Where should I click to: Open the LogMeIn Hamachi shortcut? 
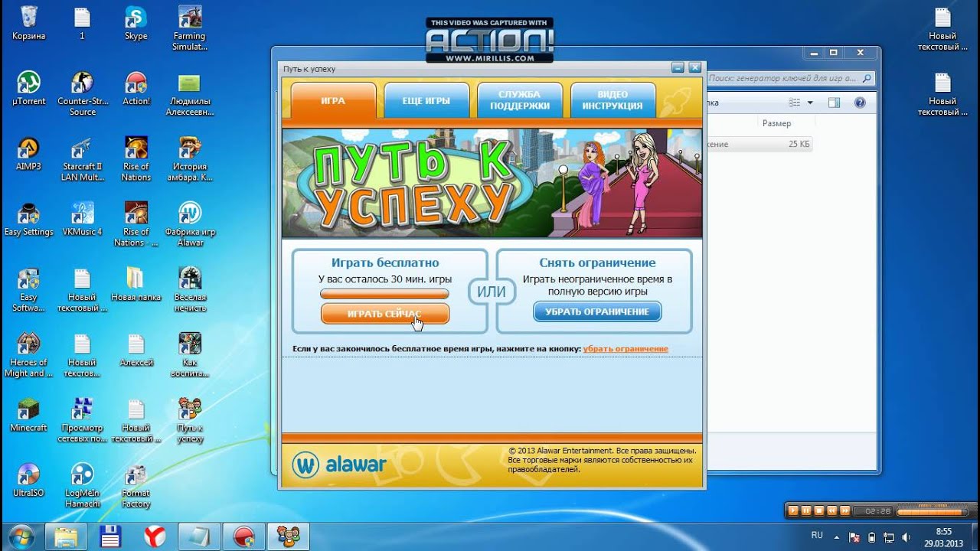tap(83, 485)
